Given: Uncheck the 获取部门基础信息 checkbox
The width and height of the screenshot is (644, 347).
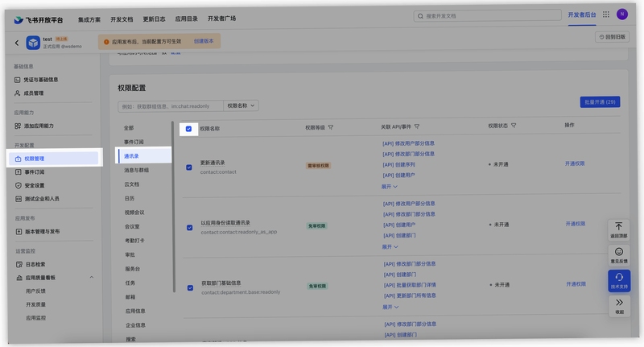Looking at the screenshot, I should click(x=190, y=288).
